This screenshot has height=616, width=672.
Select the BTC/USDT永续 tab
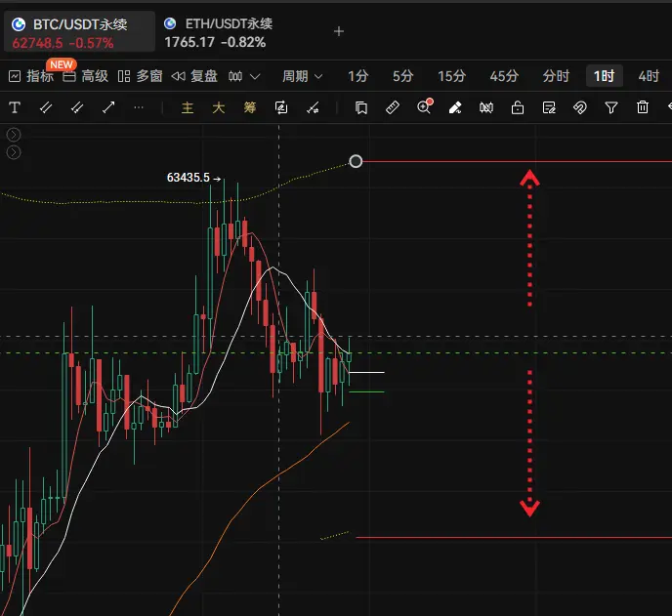(80, 31)
